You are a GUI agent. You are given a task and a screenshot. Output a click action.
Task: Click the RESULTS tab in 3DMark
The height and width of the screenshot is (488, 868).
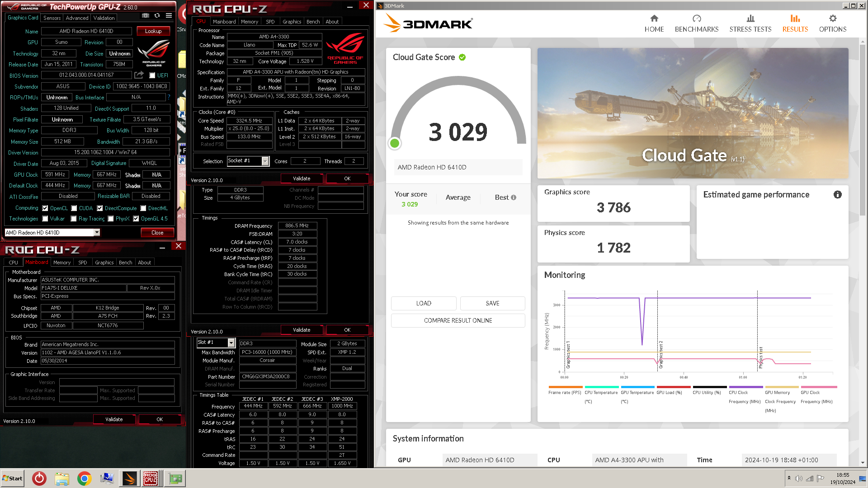[795, 23]
